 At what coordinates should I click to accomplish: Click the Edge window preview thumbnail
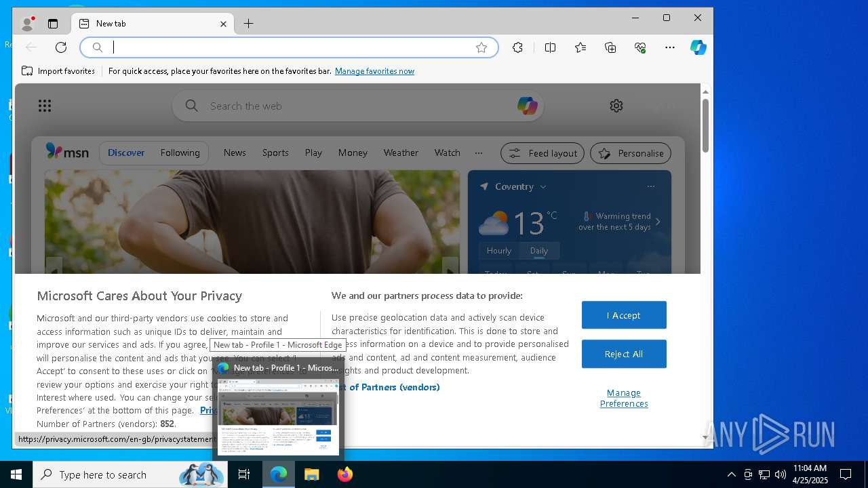[278, 417]
